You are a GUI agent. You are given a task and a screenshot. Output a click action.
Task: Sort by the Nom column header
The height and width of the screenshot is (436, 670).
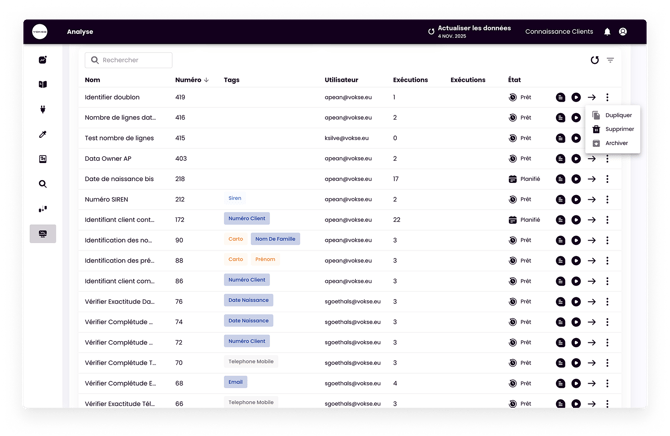(92, 80)
